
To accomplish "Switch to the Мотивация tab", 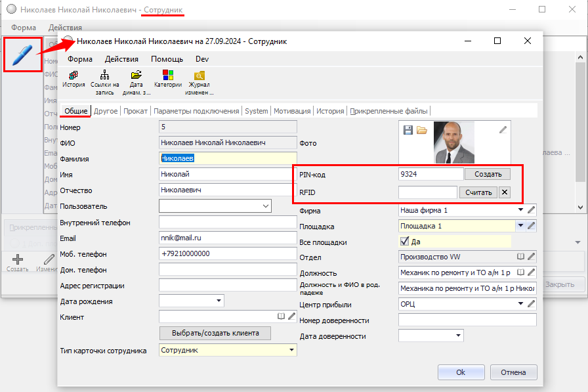I will (x=292, y=111).
